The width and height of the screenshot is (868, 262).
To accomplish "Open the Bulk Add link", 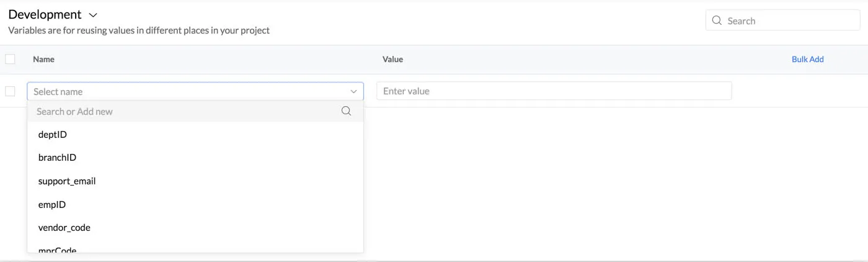I will click(x=807, y=59).
